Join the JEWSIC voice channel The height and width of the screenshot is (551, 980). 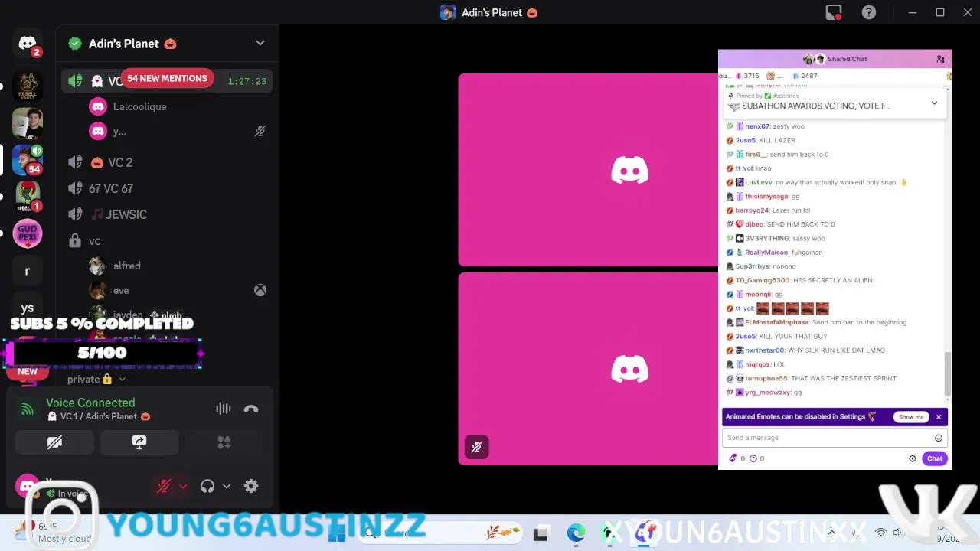click(x=167, y=214)
